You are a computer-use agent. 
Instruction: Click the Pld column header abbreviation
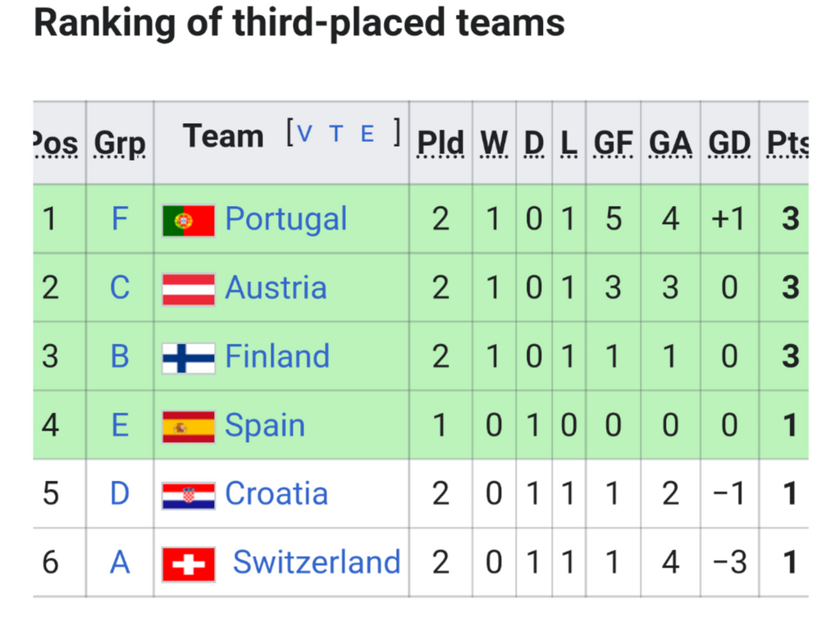point(441,144)
